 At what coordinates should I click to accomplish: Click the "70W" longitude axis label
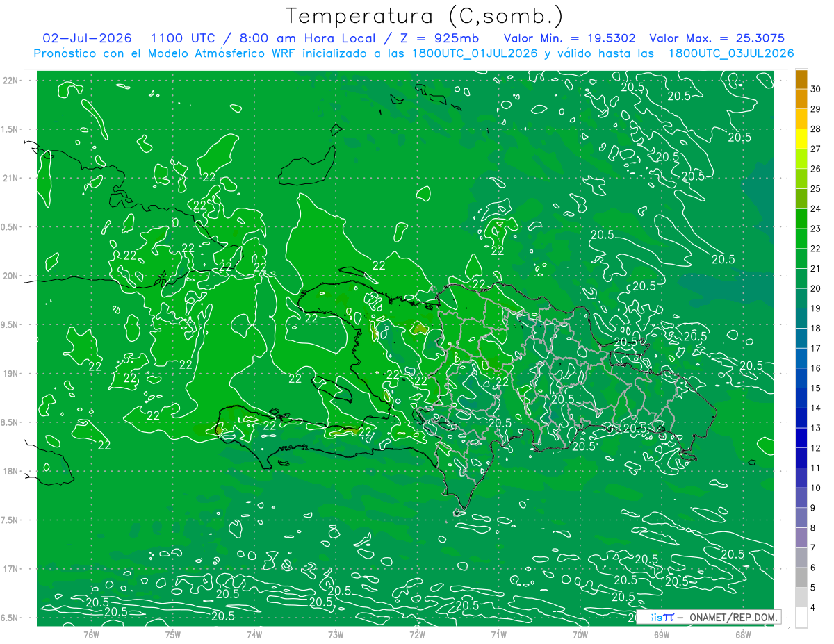tap(580, 634)
